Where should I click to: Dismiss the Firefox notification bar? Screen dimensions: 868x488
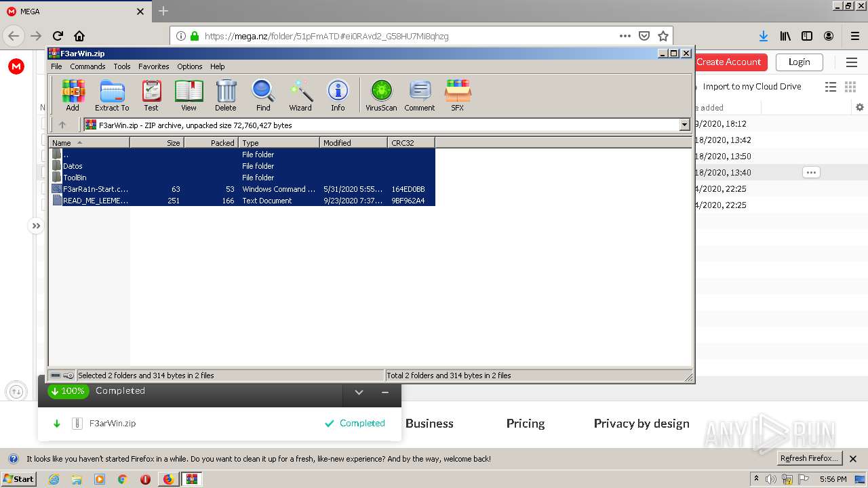point(853,459)
